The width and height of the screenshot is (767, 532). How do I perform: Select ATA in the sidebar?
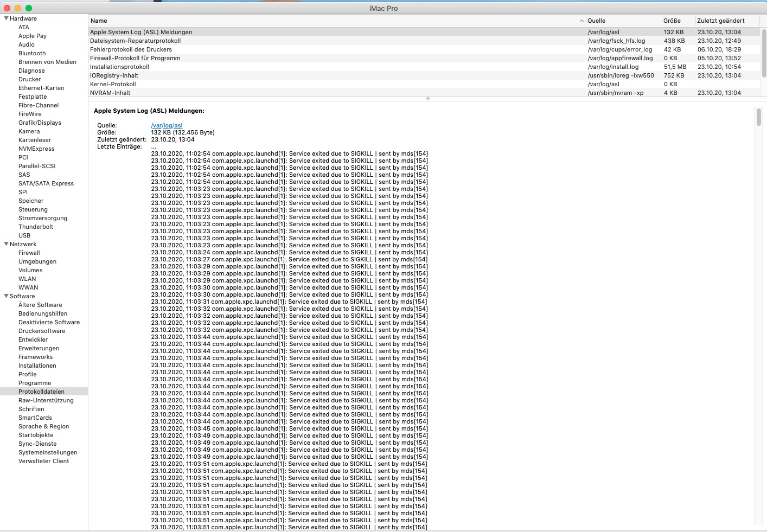click(x=24, y=27)
